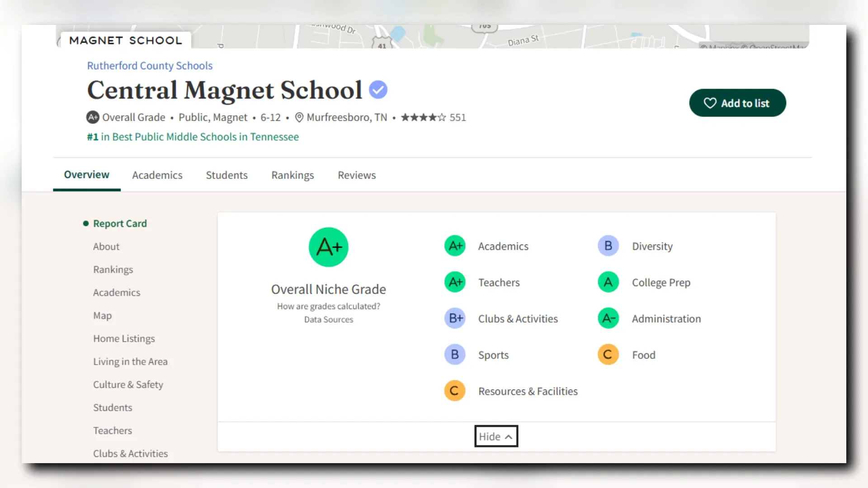This screenshot has height=488, width=868.
Task: Click the A- grade icon for Administration
Action: [608, 318]
